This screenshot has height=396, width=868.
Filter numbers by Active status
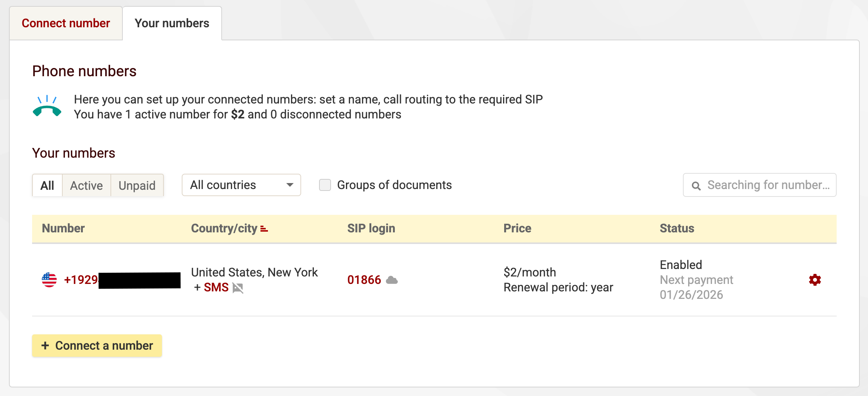click(86, 185)
